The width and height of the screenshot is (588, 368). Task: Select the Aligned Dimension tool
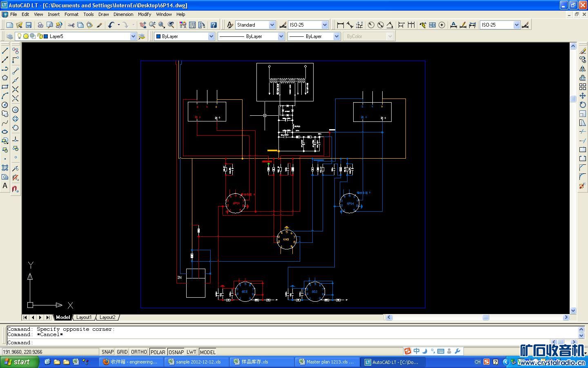tap(350, 25)
